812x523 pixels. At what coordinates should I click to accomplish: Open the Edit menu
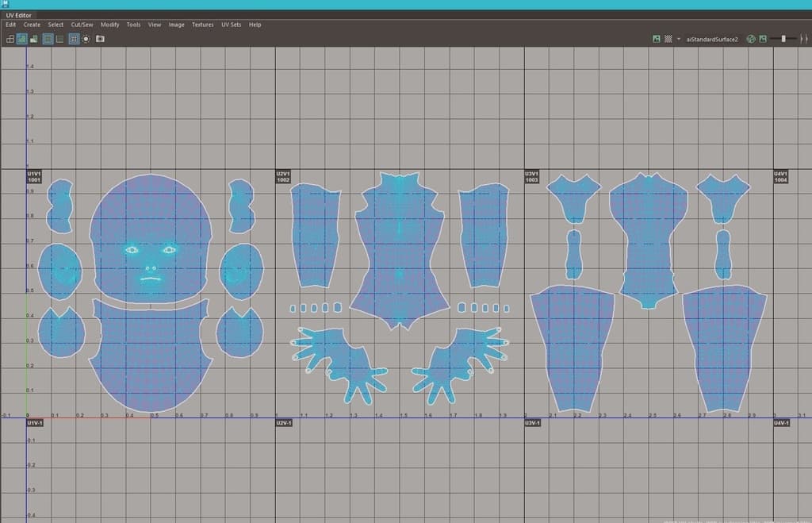(x=10, y=25)
